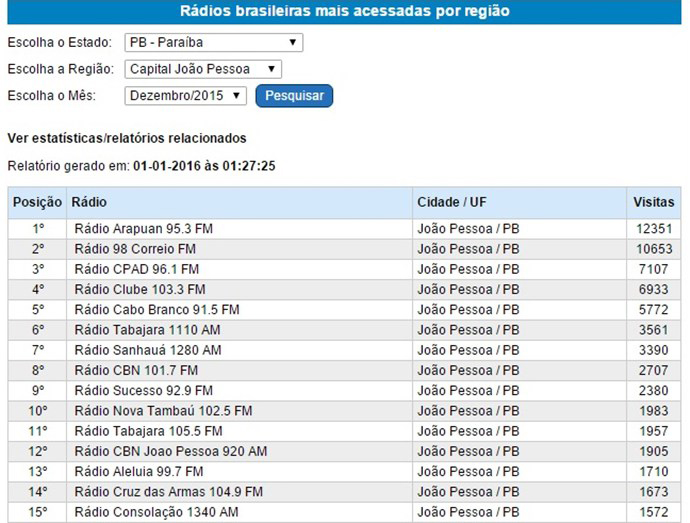The height and width of the screenshot is (523, 690).
Task: Click Rádio CPAD 96.1 FM
Action: pyautogui.click(x=136, y=269)
